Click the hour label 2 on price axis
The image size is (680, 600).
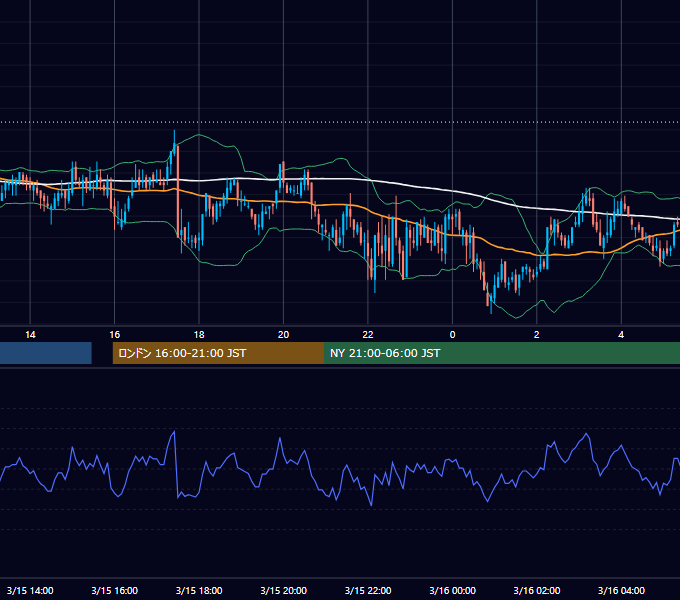click(536, 335)
